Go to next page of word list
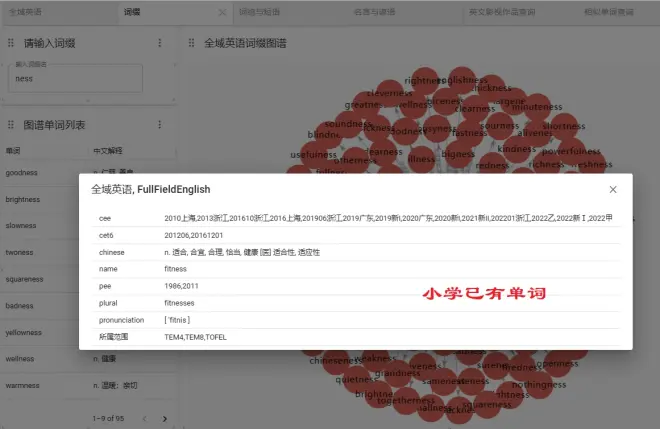The image size is (660, 429). (x=164, y=418)
